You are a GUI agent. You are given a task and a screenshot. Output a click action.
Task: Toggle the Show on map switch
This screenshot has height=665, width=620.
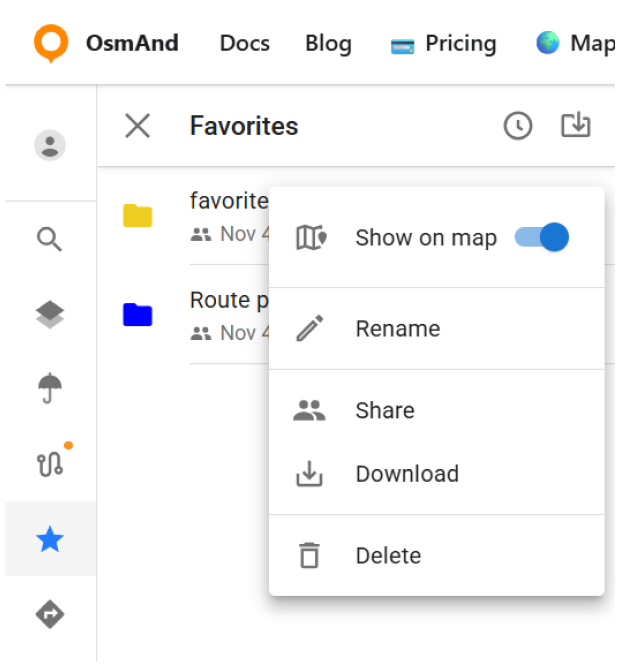point(542,237)
